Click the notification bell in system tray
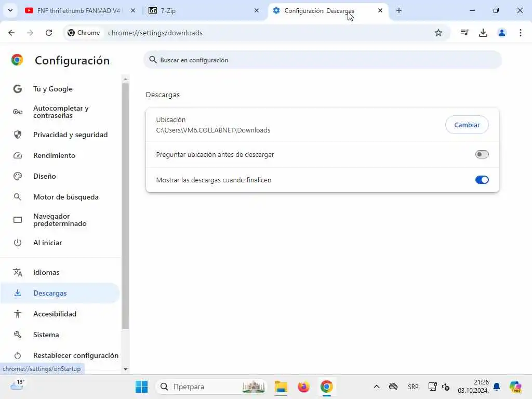The height and width of the screenshot is (399, 532). coord(497,387)
